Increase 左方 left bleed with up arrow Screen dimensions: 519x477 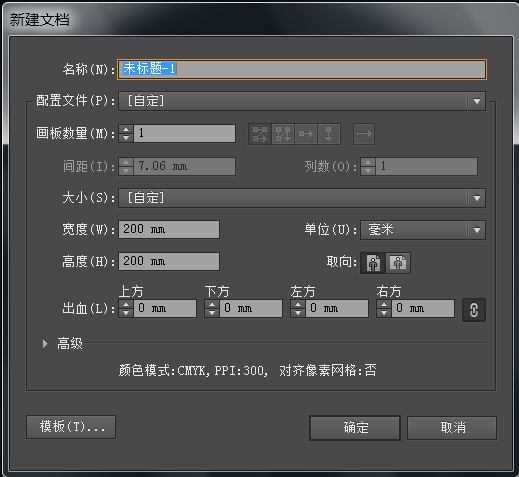pyautogui.click(x=298, y=304)
